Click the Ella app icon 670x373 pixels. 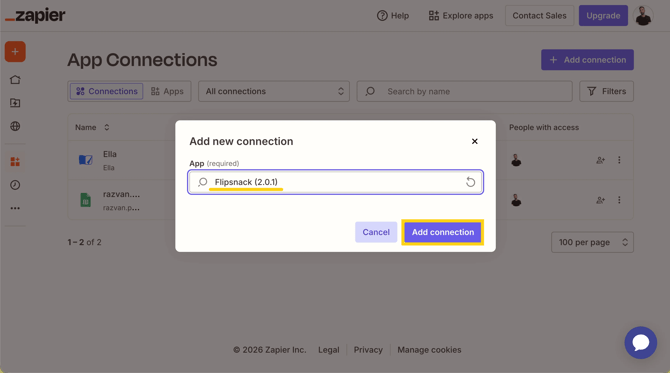coord(85,160)
